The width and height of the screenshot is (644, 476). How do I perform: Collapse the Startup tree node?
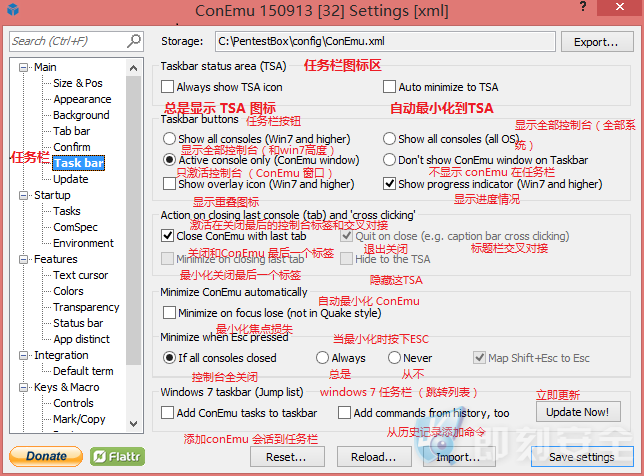24,195
